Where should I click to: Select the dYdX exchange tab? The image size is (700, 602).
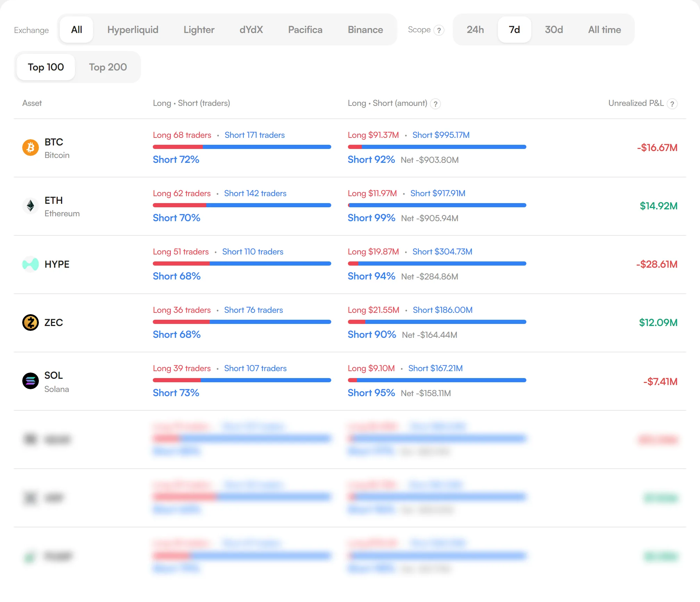point(251,30)
